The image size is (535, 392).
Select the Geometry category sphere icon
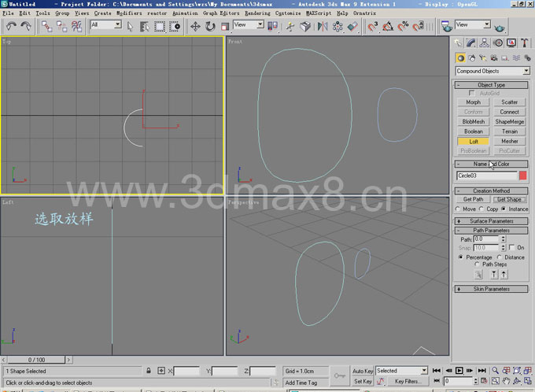(460, 58)
